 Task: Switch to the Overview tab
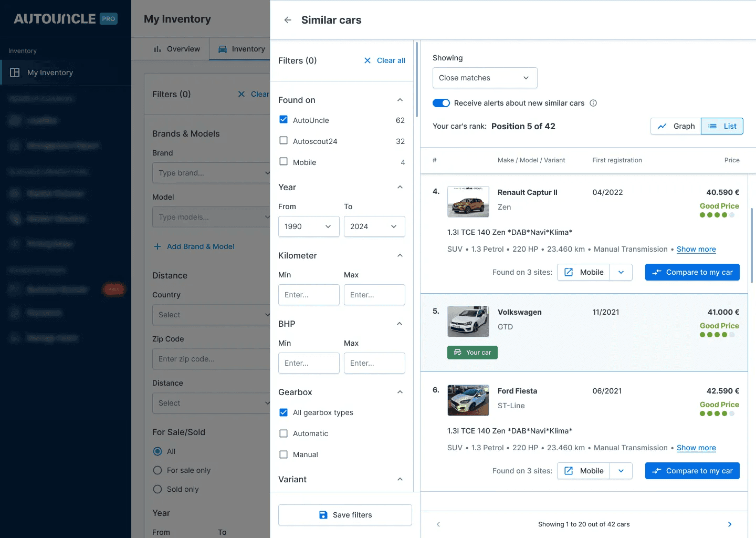(176, 49)
